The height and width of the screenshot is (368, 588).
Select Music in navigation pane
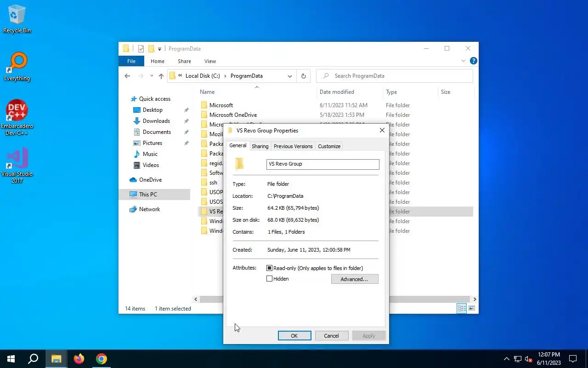coord(150,154)
